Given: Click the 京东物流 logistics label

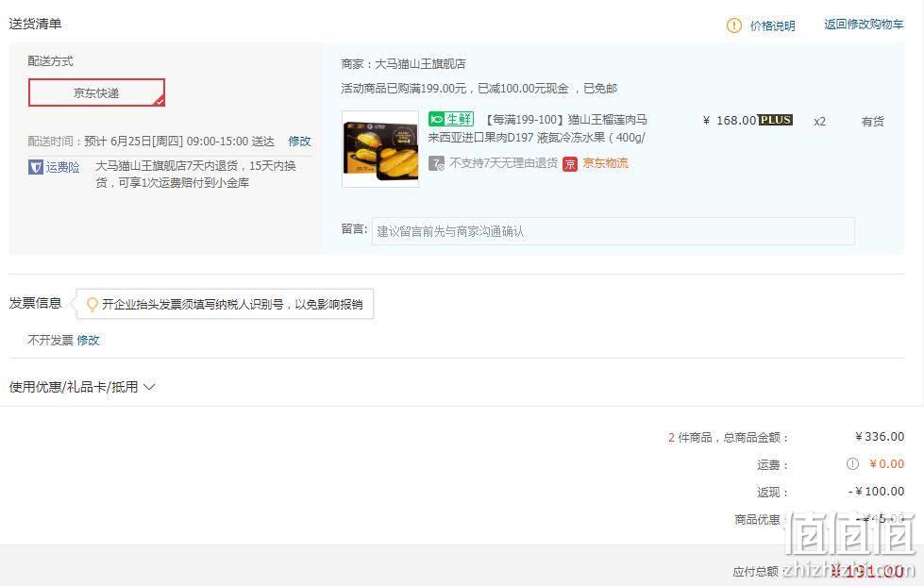Looking at the screenshot, I should pos(605,163).
